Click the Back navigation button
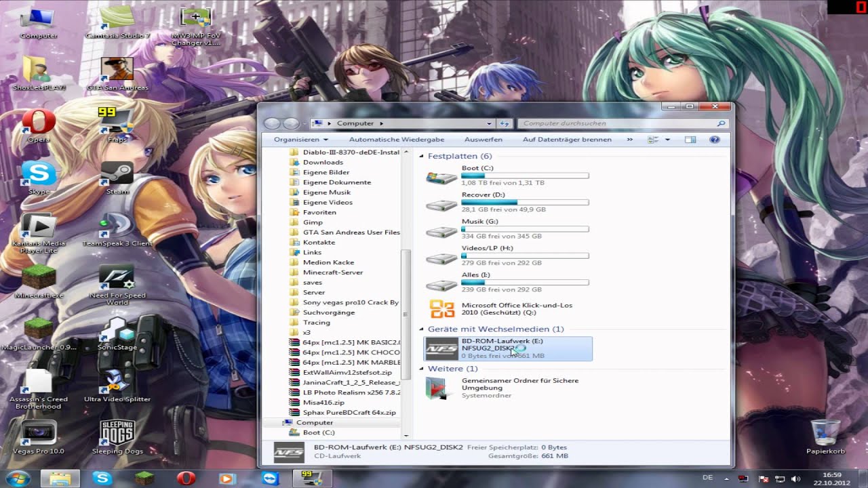This screenshot has height=488, width=868. coord(272,123)
